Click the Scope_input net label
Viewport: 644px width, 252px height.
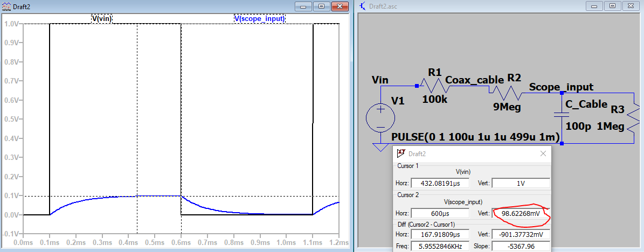(561, 87)
